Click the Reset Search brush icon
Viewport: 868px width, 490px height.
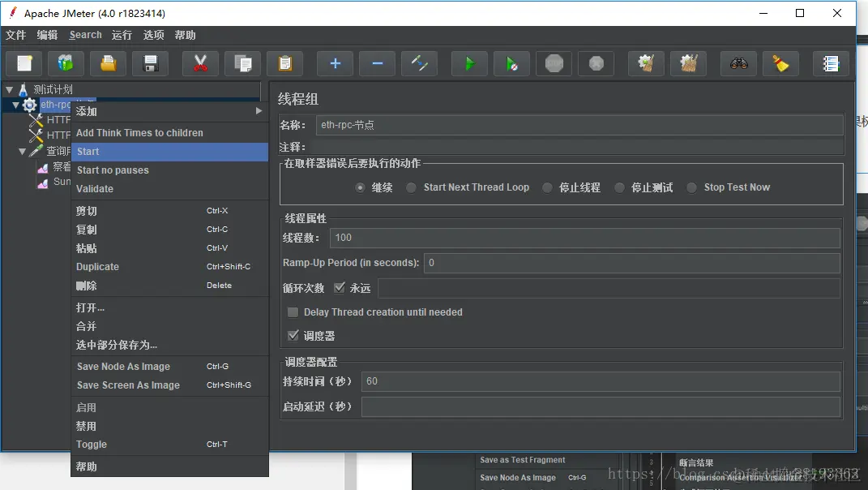(x=780, y=63)
